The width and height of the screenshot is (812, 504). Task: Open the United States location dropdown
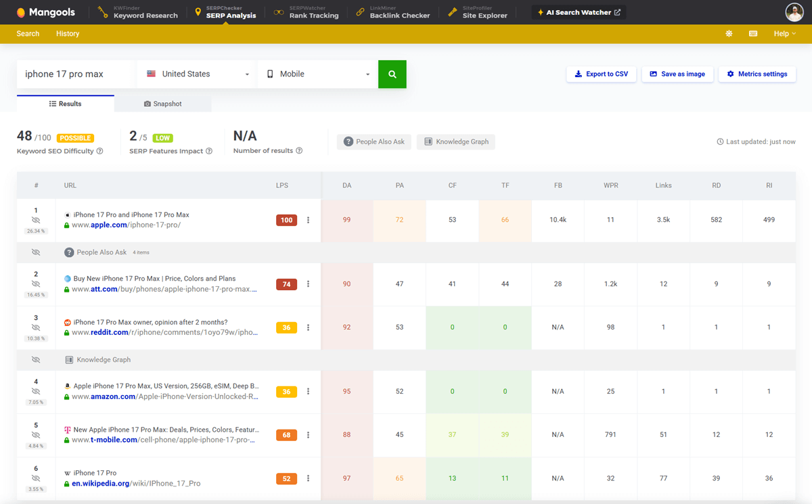[197, 74]
